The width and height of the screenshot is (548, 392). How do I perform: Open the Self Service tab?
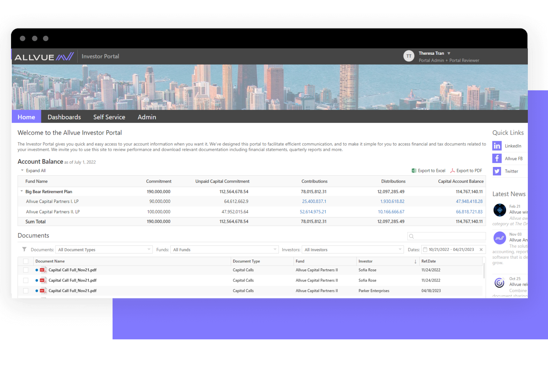point(109,117)
